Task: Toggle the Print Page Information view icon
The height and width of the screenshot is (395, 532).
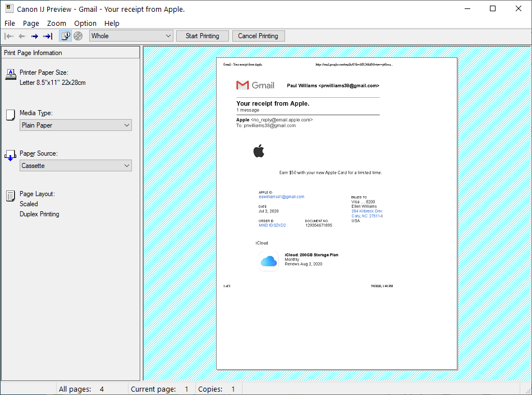Action: [x=66, y=36]
